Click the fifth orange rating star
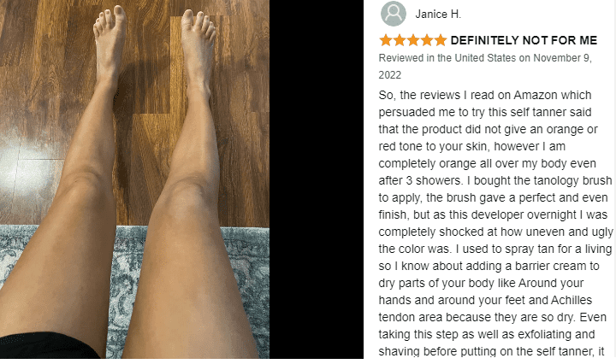This screenshot has height=364, width=616. click(x=441, y=40)
